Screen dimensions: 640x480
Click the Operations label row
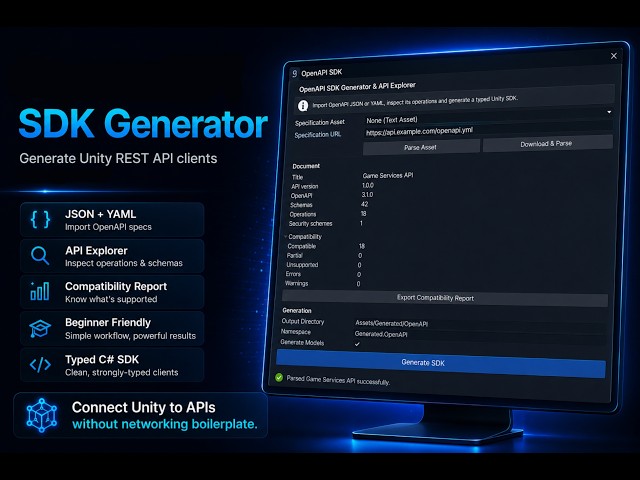(x=303, y=214)
